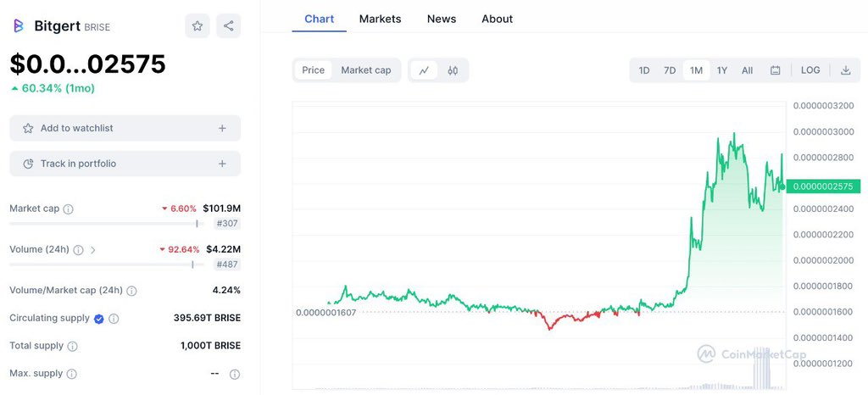Expand Volume (24h) chevron arrow

[93, 250]
